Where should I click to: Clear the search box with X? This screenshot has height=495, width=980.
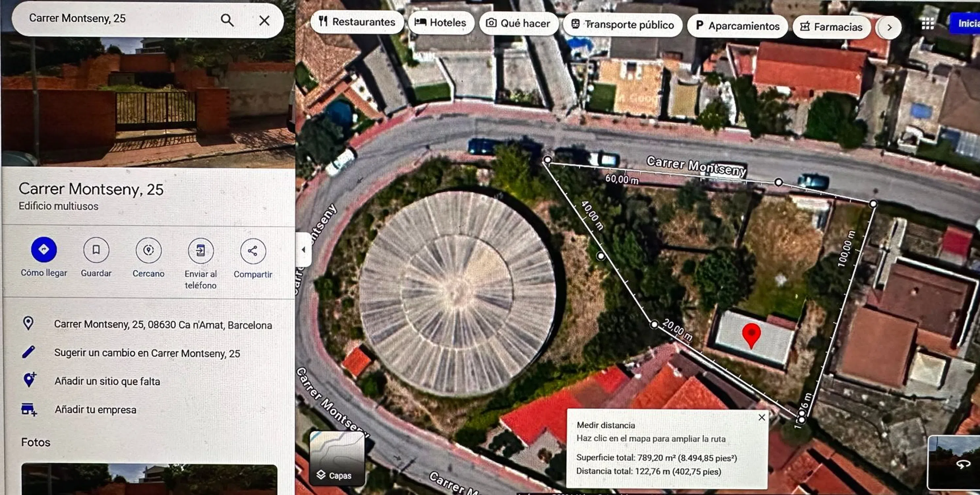pos(264,20)
